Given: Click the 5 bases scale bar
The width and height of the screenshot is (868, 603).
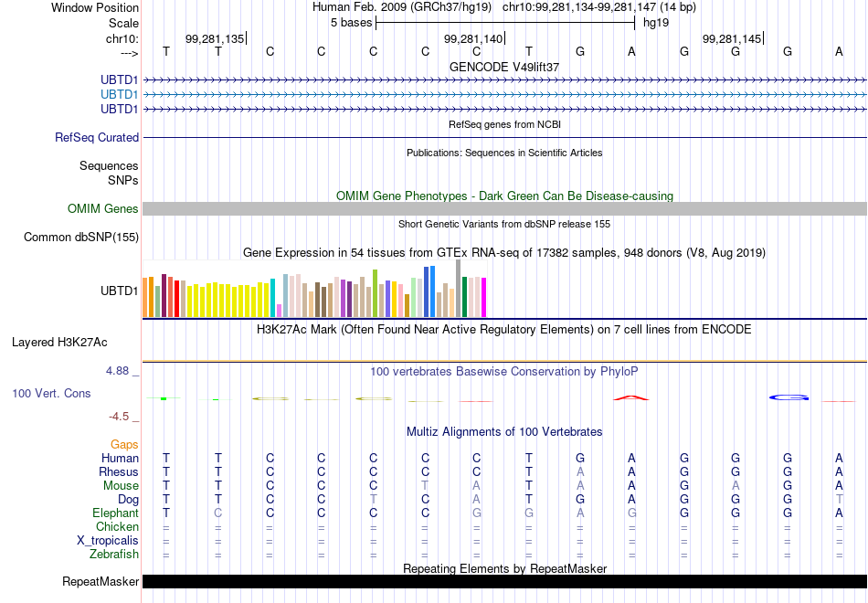Looking at the screenshot, I should click(x=505, y=23).
